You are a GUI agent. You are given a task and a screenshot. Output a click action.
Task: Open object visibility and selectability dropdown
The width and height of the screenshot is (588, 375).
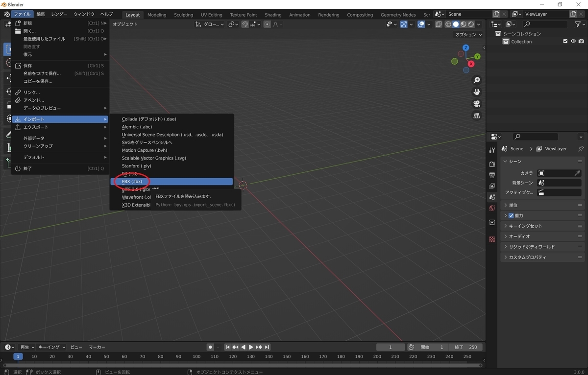point(392,24)
